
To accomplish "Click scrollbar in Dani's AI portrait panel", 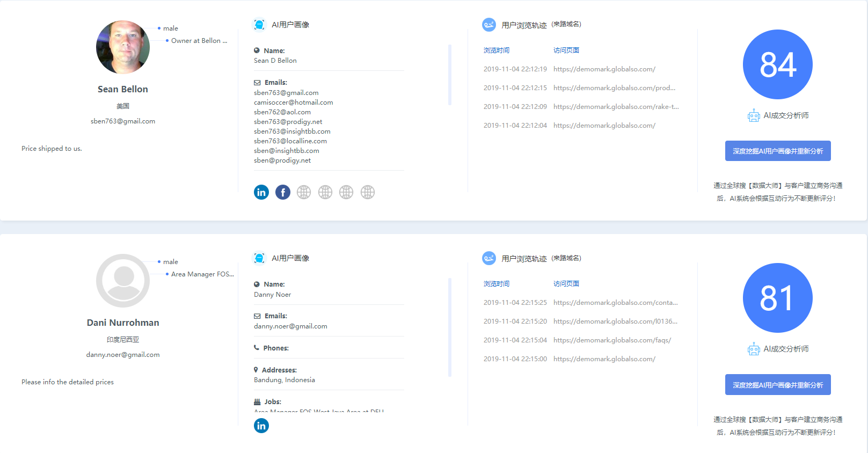I will pos(450,327).
